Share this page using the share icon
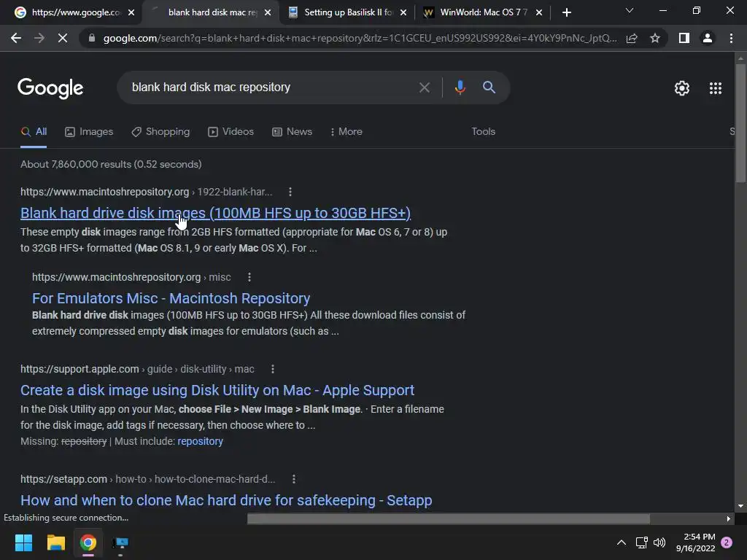 632,38
